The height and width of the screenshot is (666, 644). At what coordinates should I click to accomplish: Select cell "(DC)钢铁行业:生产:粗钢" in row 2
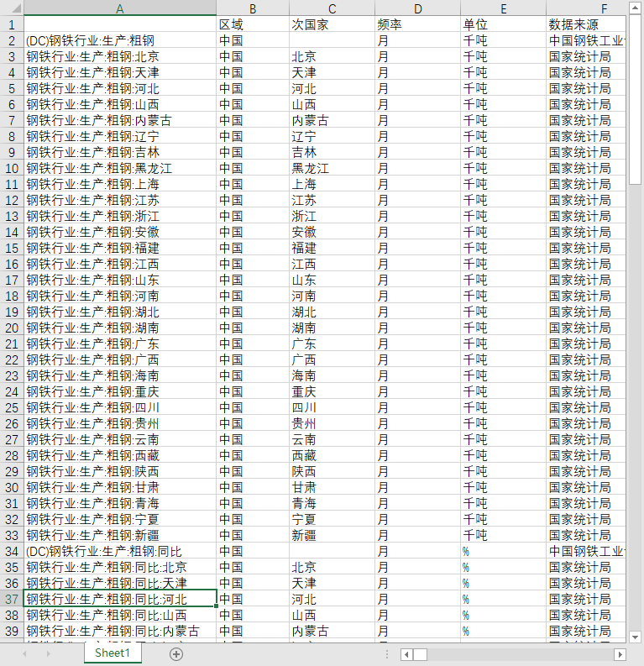point(120,41)
